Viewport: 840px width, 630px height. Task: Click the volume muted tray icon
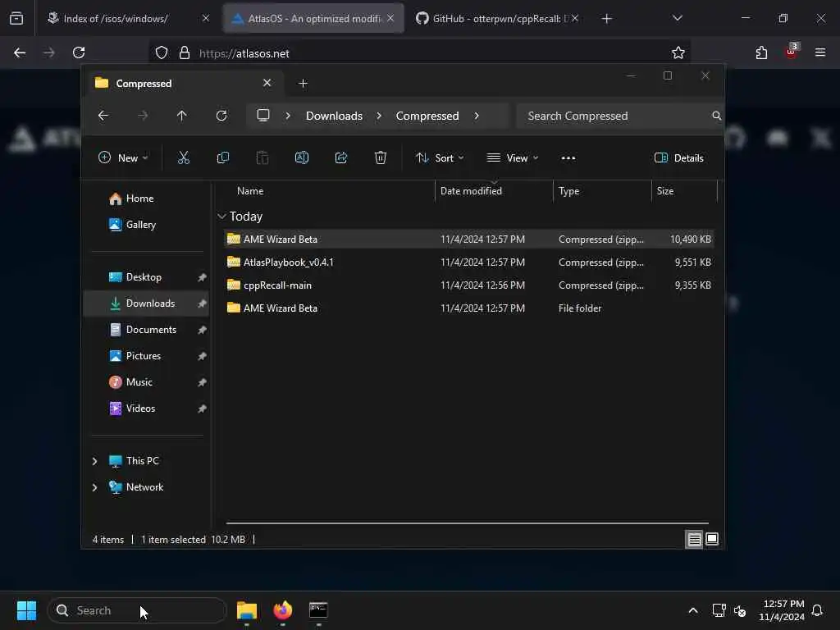point(740,610)
